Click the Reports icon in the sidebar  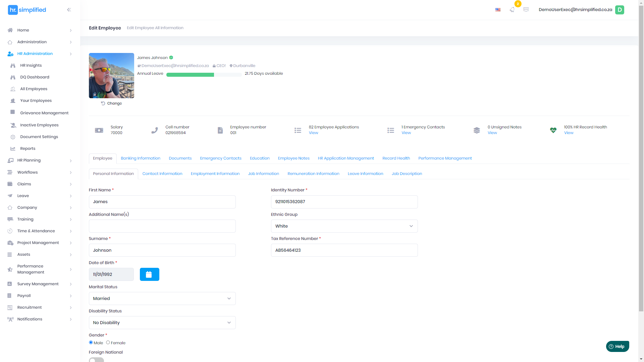click(x=13, y=148)
